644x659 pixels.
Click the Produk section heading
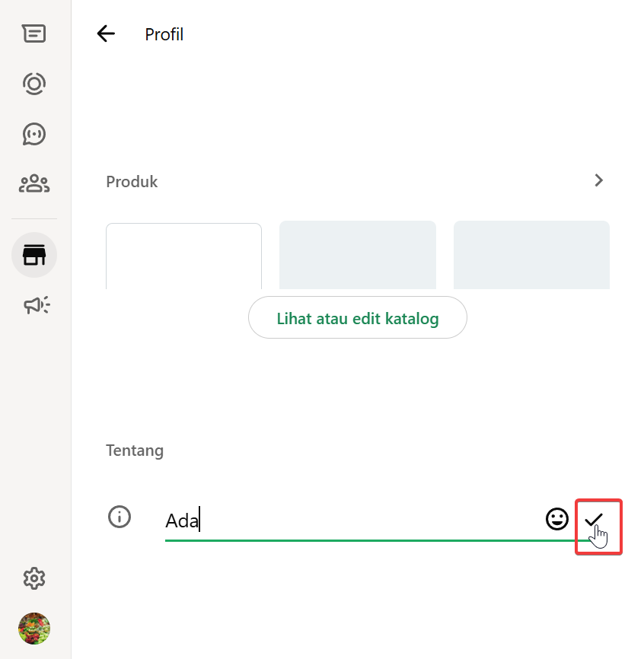point(132,182)
